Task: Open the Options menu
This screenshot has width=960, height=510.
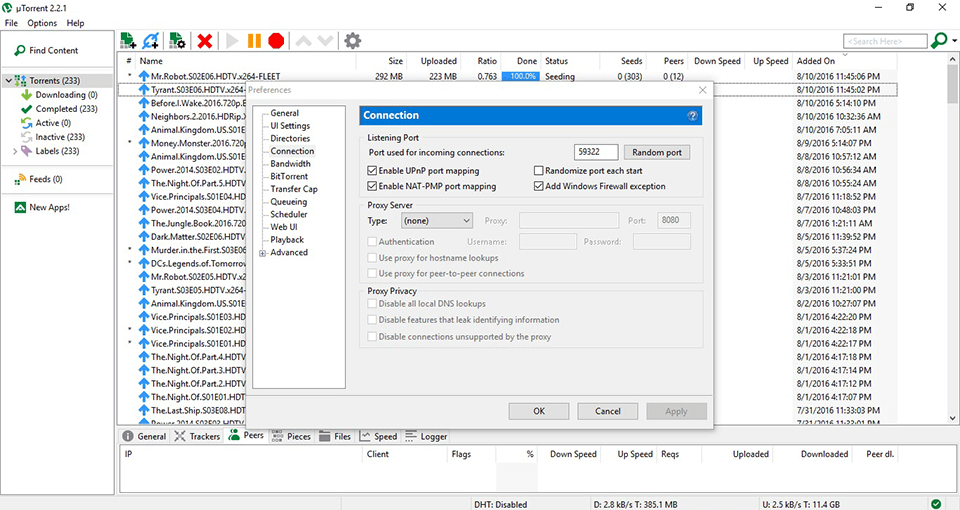Action: [x=42, y=23]
